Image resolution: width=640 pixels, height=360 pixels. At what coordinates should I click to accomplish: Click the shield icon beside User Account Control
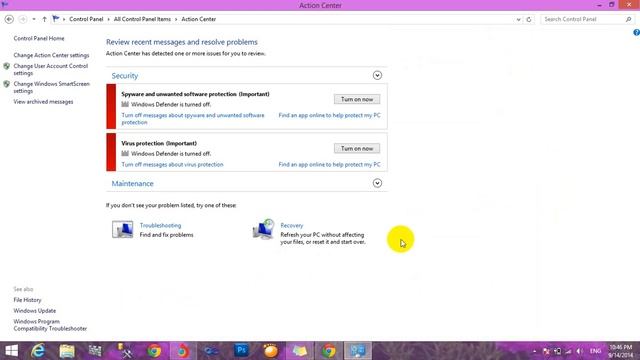tap(7, 66)
